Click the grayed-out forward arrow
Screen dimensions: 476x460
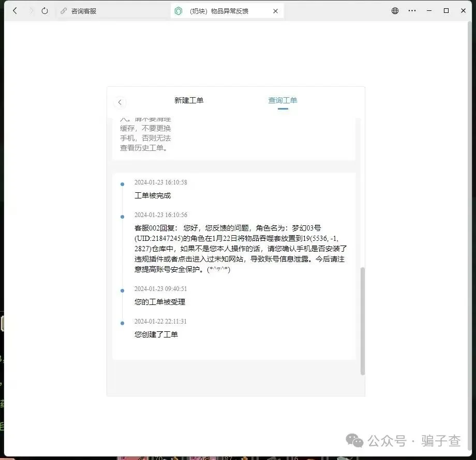31,11
